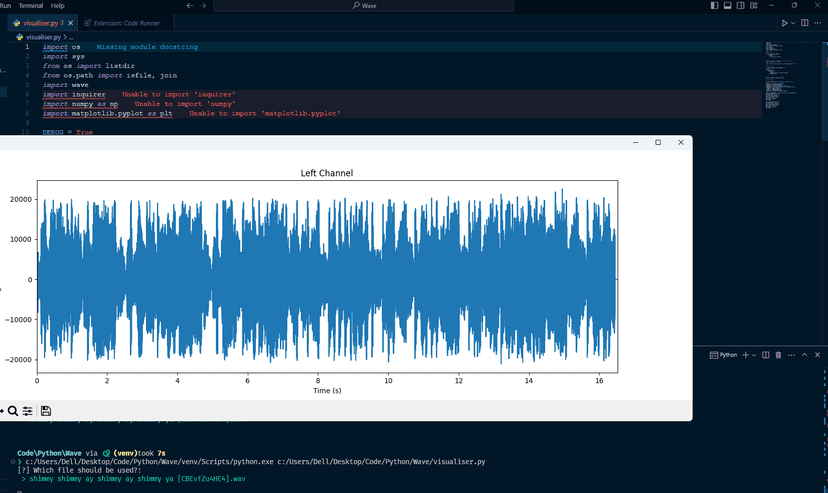Viewport: 828px width, 493px height.
Task: Save the figure with the floppy disk icon
Action: (46, 411)
